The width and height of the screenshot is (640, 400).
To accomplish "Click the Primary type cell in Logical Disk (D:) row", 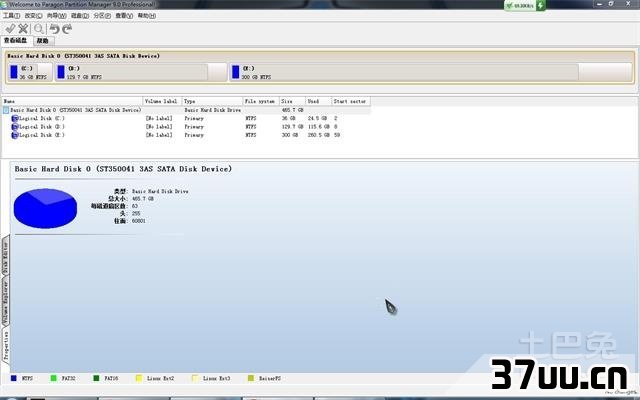I will [x=194, y=127].
